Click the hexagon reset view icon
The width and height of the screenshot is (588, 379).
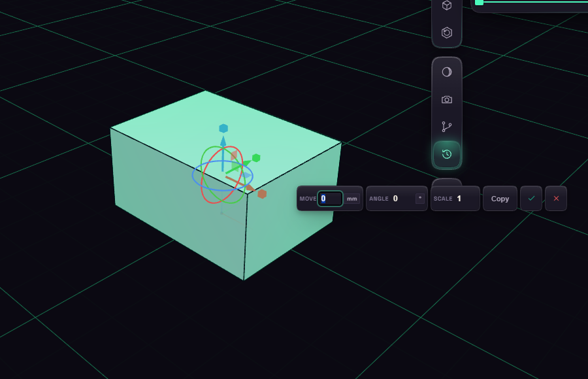coord(447,33)
